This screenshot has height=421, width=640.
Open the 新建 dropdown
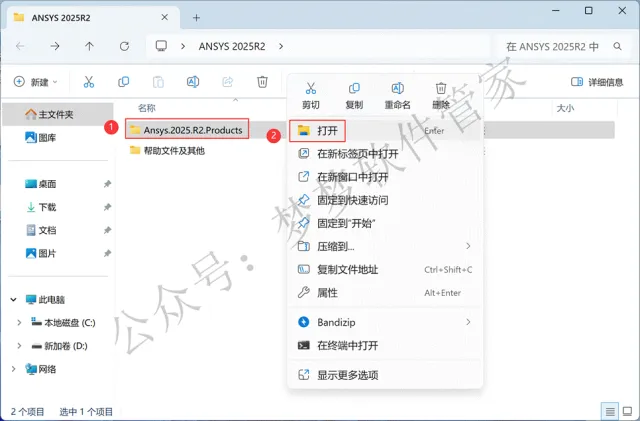36,82
